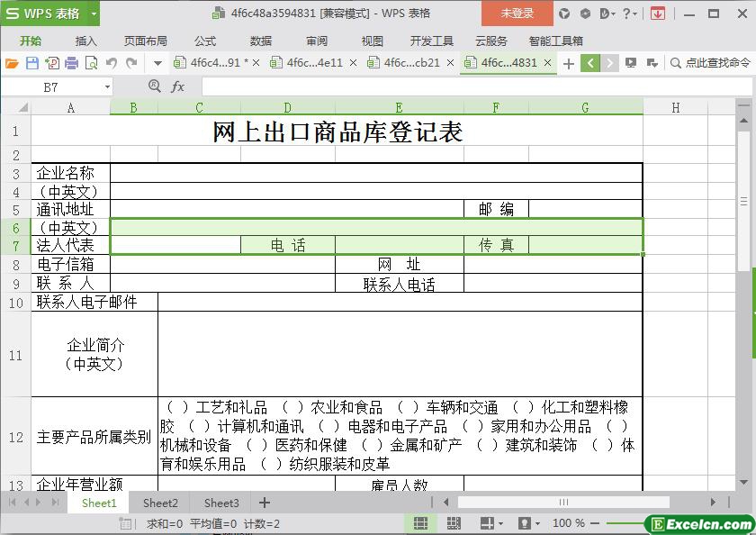
Task: Click the 未登录 login button
Action: (x=517, y=14)
